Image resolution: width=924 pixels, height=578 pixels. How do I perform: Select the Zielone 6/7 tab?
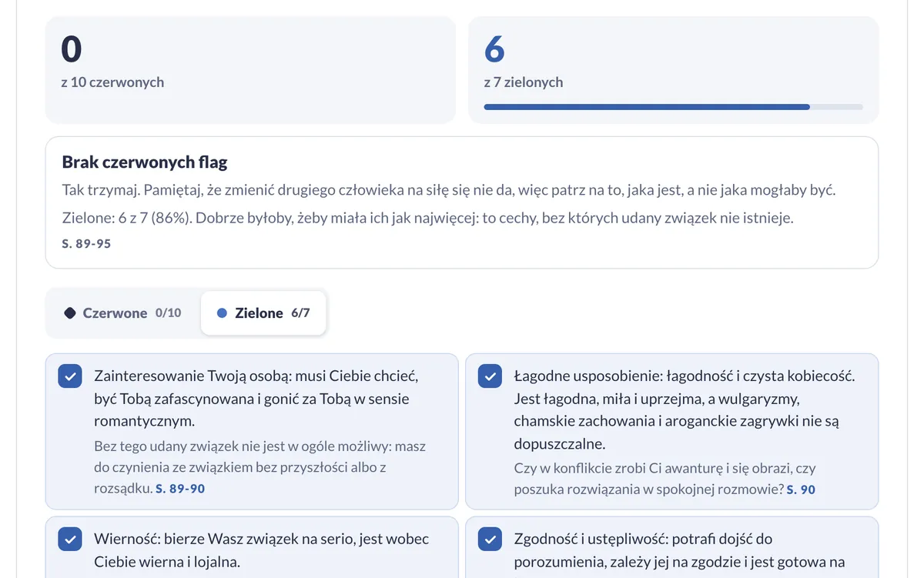[x=263, y=313]
